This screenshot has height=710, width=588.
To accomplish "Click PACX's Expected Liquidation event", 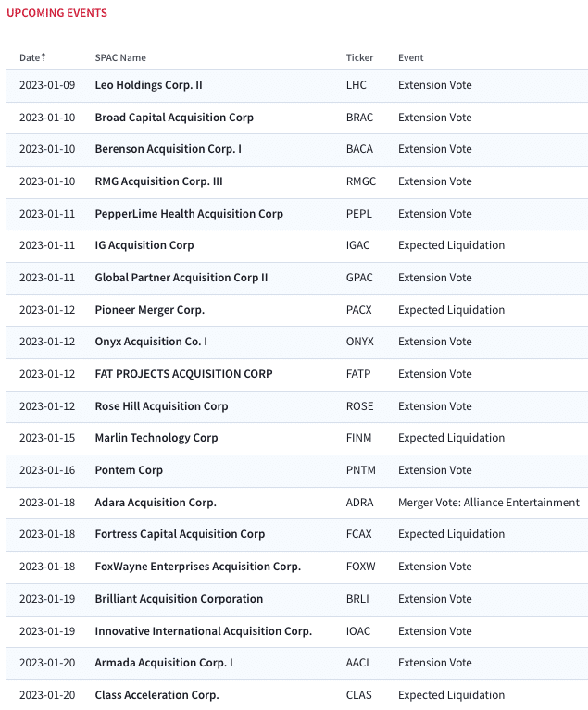I will tap(451, 310).
